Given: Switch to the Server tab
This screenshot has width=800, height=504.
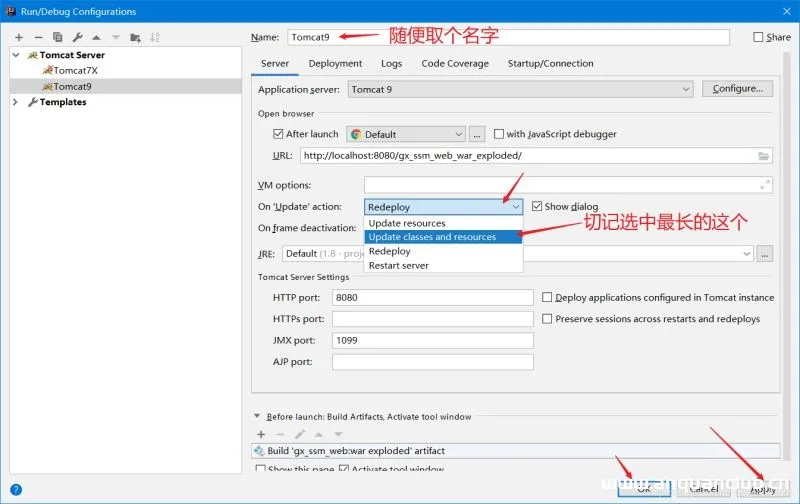Looking at the screenshot, I should [274, 64].
